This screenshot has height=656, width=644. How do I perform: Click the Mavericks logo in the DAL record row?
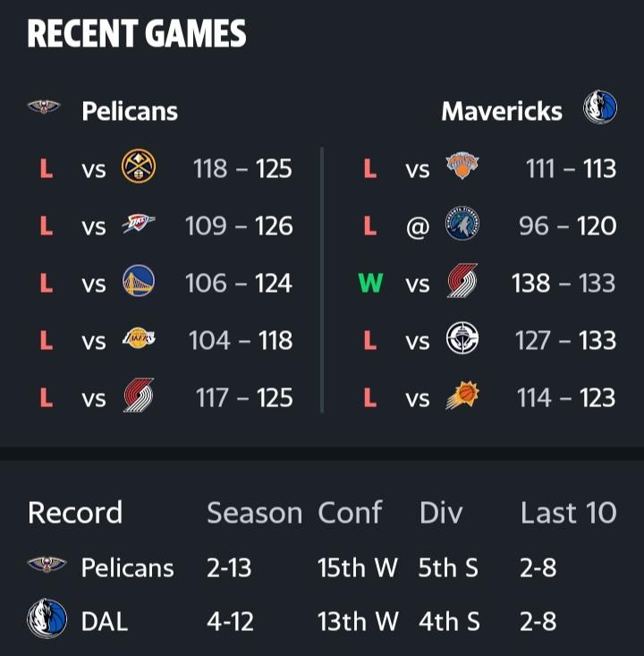click(x=47, y=619)
